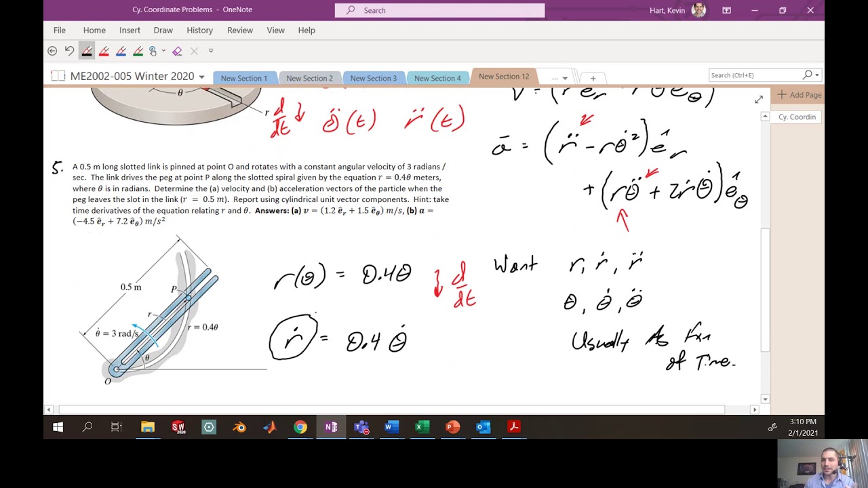Viewport: 868px width, 488px height.
Task: Start the search with the magnifier icon
Action: pyautogui.click(x=807, y=75)
